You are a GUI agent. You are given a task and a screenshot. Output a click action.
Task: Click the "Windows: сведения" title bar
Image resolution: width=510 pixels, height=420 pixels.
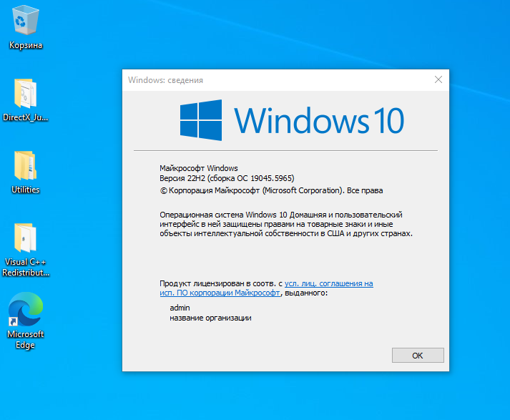[272, 80]
